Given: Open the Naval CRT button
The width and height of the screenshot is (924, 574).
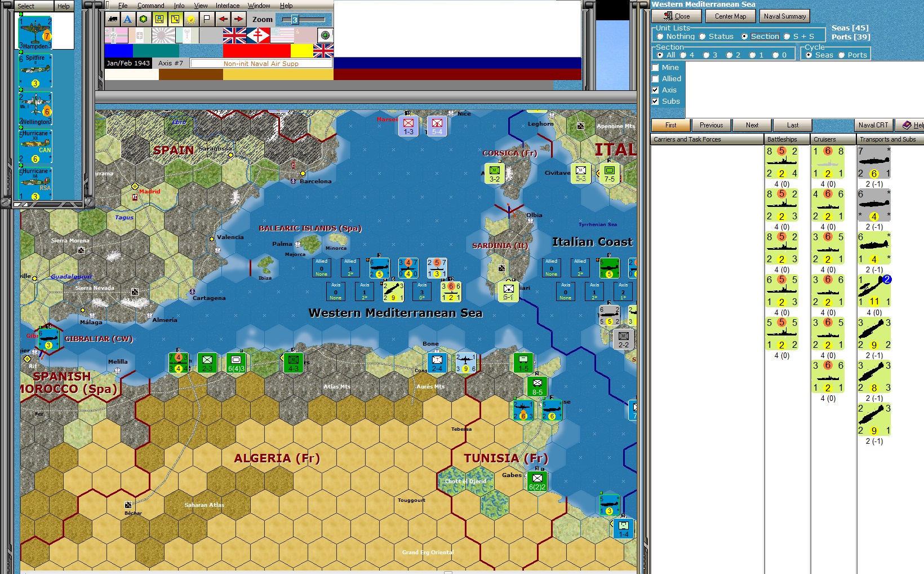Looking at the screenshot, I should 873,125.
